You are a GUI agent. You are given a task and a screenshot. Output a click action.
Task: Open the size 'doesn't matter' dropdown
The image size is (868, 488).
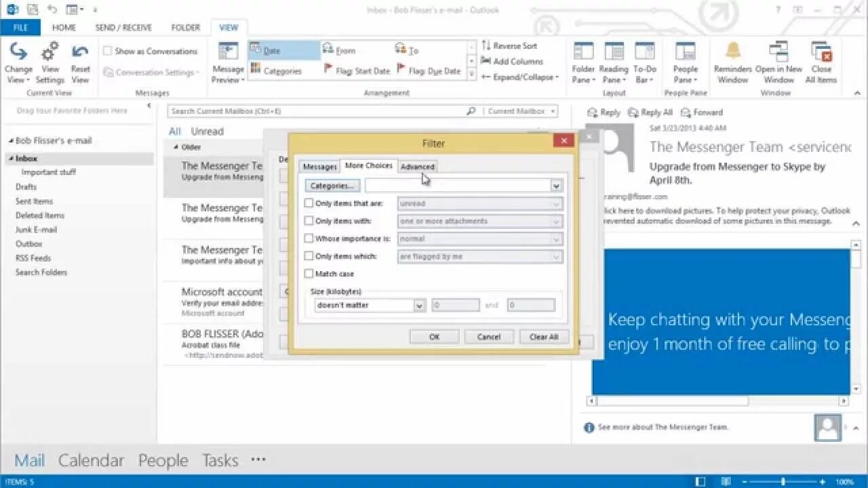click(x=419, y=306)
